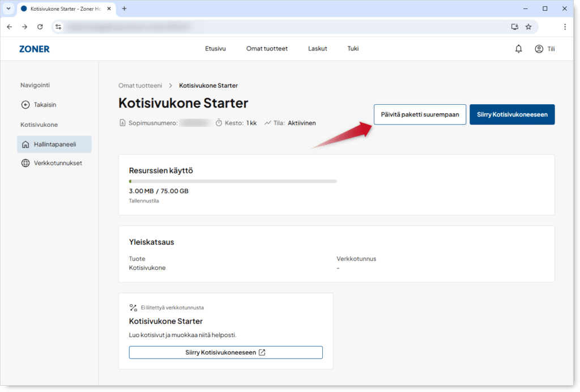The width and height of the screenshot is (580, 392).
Task: Open the Etusivu menu item
Action: coord(215,49)
